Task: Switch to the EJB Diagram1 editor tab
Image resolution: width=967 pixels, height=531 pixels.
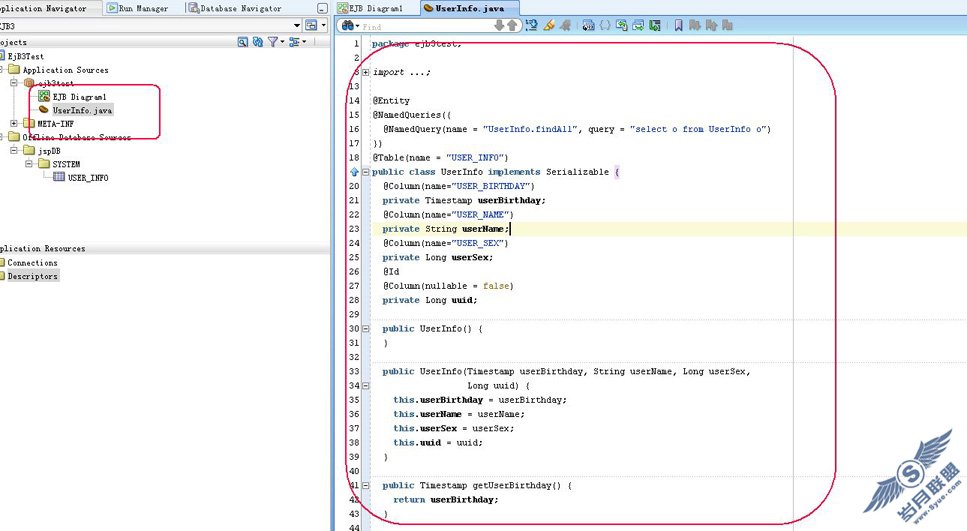Action: 371,8
